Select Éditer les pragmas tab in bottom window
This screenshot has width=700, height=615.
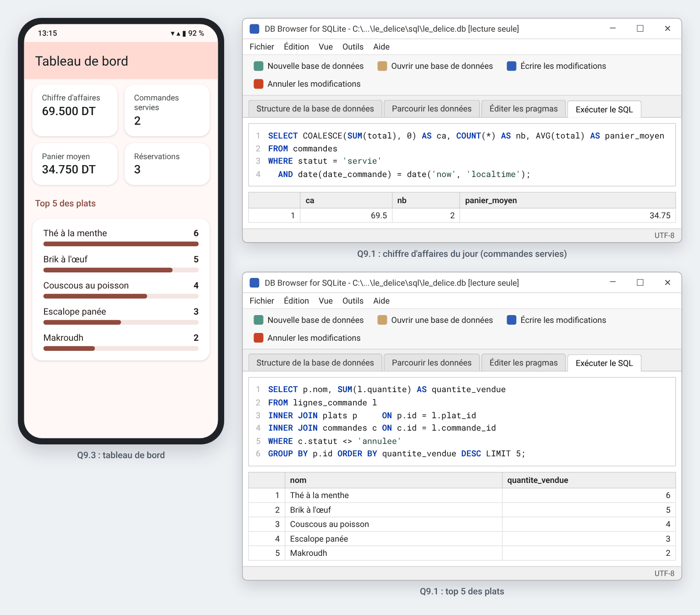pyautogui.click(x=524, y=363)
